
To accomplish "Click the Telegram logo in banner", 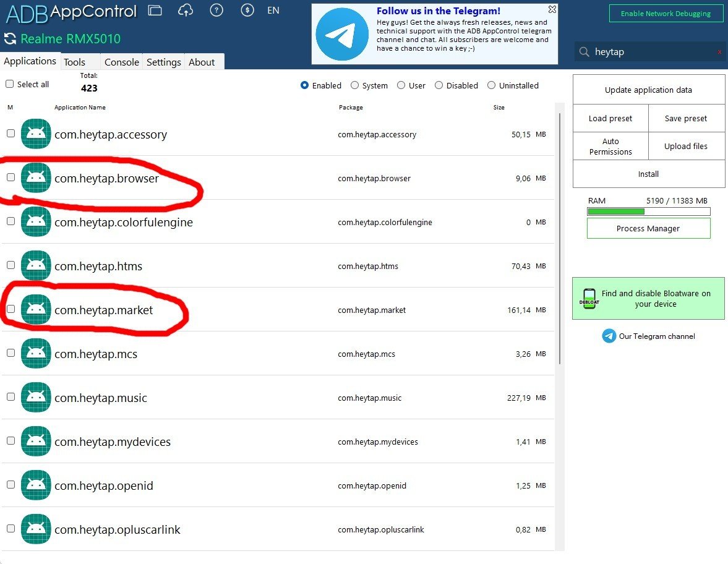I will [x=342, y=35].
